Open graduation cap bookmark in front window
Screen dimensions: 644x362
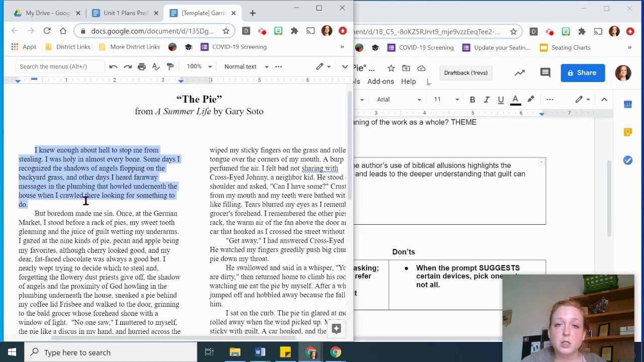[189, 47]
